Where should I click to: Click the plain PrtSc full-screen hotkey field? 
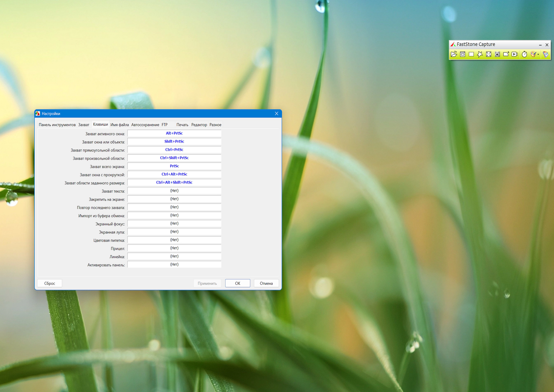(x=174, y=166)
